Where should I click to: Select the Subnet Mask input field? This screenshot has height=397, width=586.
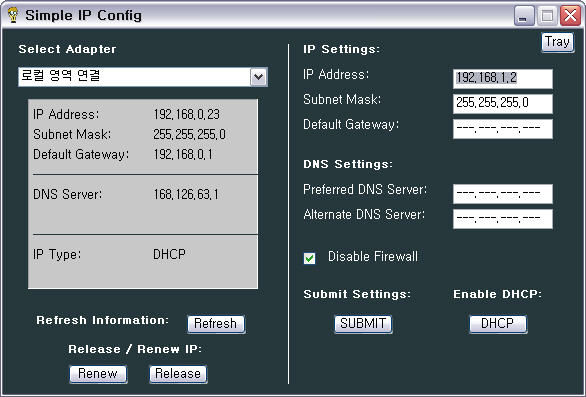(503, 104)
